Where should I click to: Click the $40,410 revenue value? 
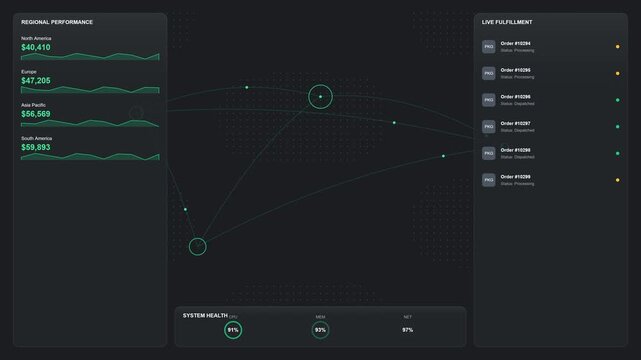36,47
